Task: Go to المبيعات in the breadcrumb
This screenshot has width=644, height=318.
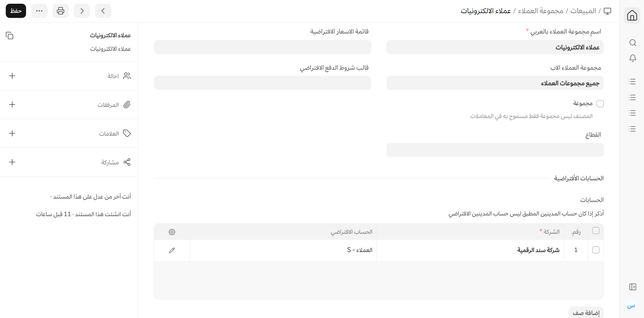Action: tap(583, 11)
